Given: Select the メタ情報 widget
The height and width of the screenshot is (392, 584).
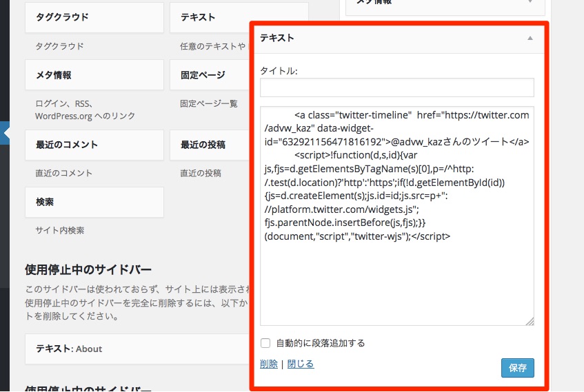Looking at the screenshot, I should [x=94, y=75].
